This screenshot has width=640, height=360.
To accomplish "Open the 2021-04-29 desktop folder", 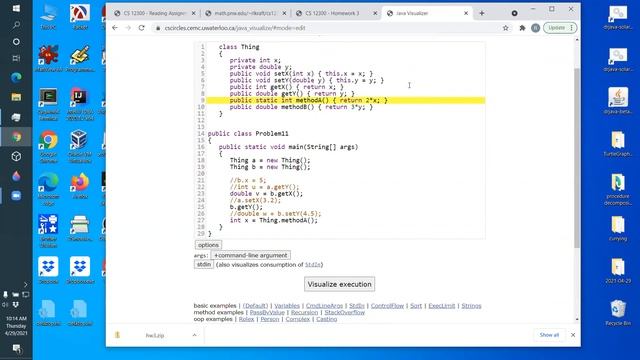I will (618, 270).
